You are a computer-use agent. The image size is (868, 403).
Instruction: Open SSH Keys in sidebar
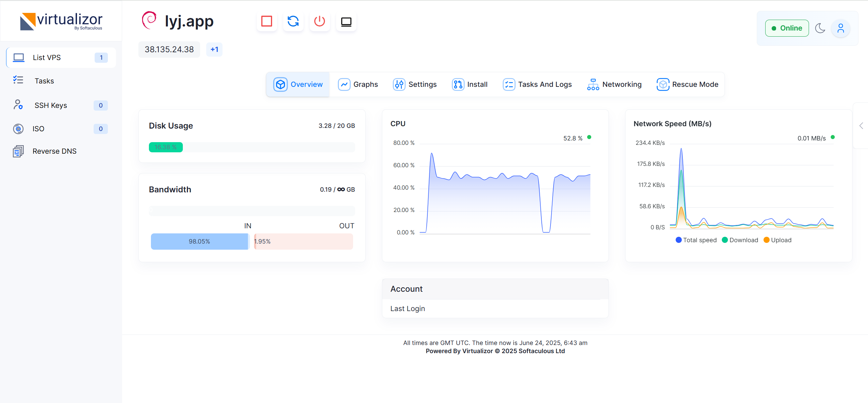pos(61,105)
